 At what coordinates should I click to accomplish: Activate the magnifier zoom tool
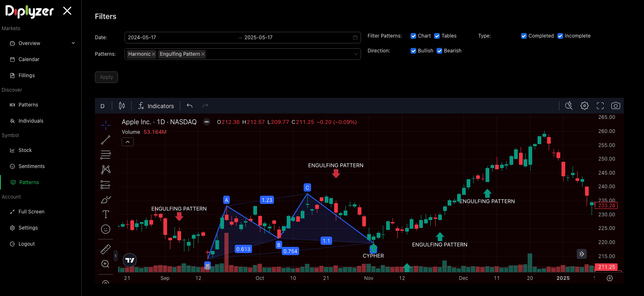[x=105, y=264]
